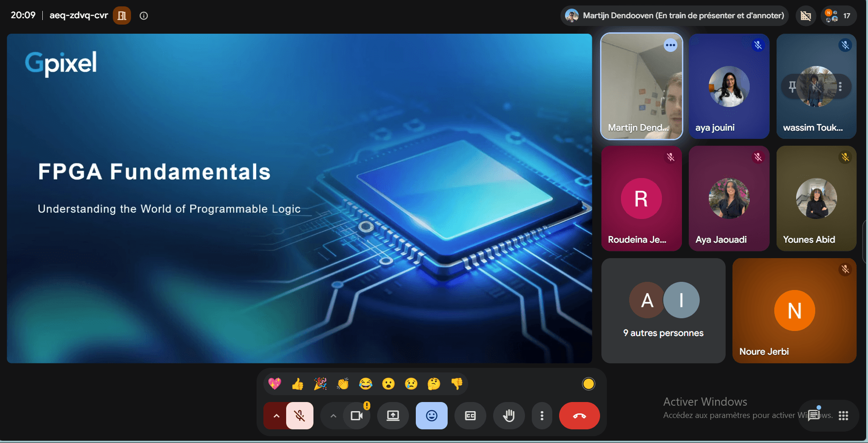Click the FPGA Fundamentals presentation slide
This screenshot has width=868, height=443.
click(299, 199)
